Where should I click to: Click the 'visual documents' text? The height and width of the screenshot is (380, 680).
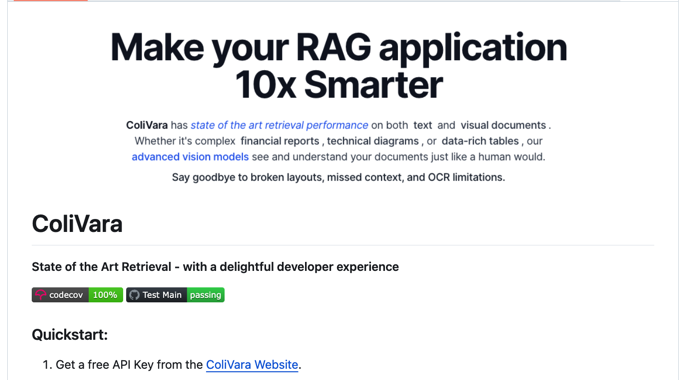pos(503,125)
